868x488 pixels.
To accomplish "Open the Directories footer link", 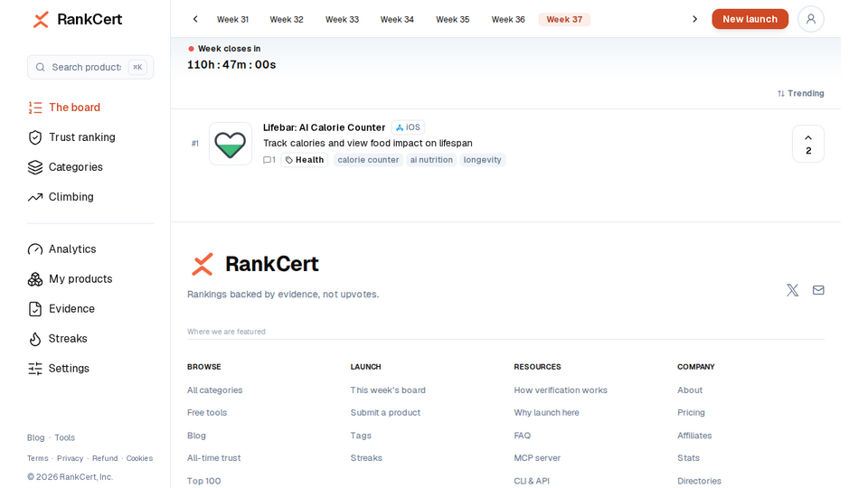I will tap(699, 481).
